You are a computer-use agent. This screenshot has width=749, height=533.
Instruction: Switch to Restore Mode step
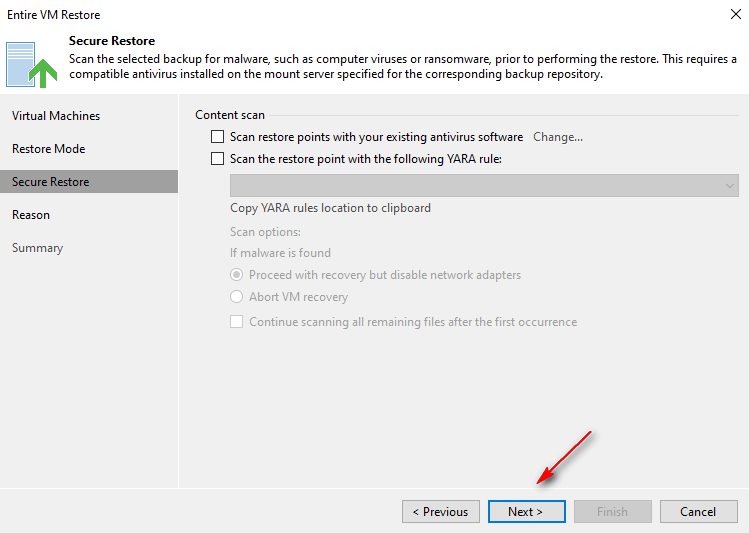click(48, 149)
